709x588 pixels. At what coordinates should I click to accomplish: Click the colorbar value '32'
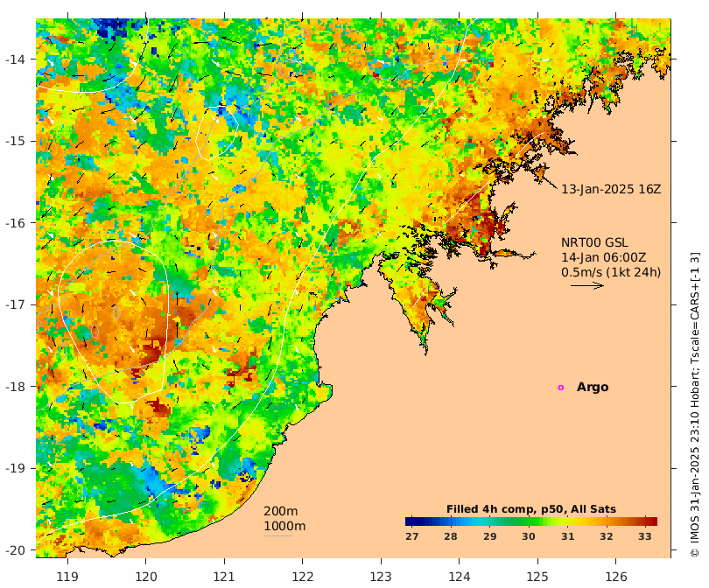coord(606,536)
